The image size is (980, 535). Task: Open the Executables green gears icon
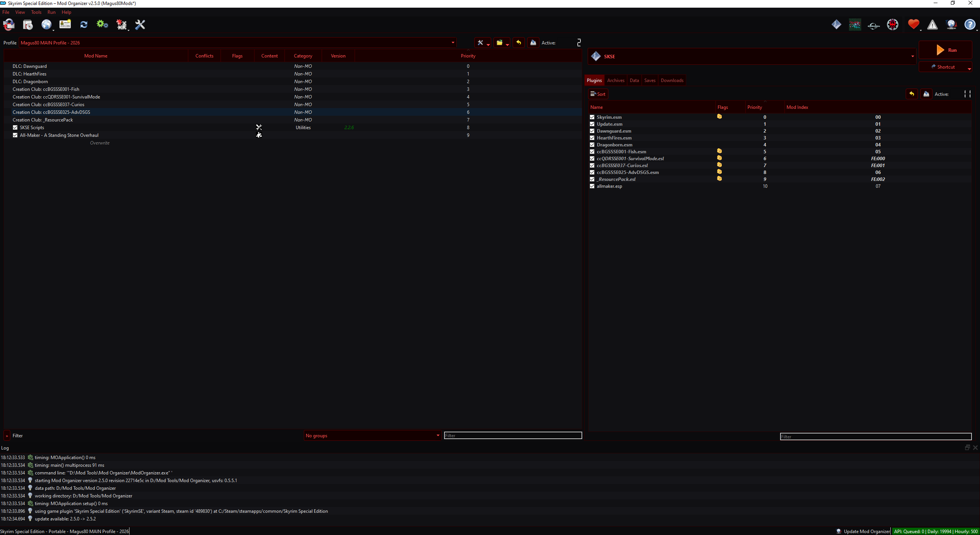click(102, 25)
